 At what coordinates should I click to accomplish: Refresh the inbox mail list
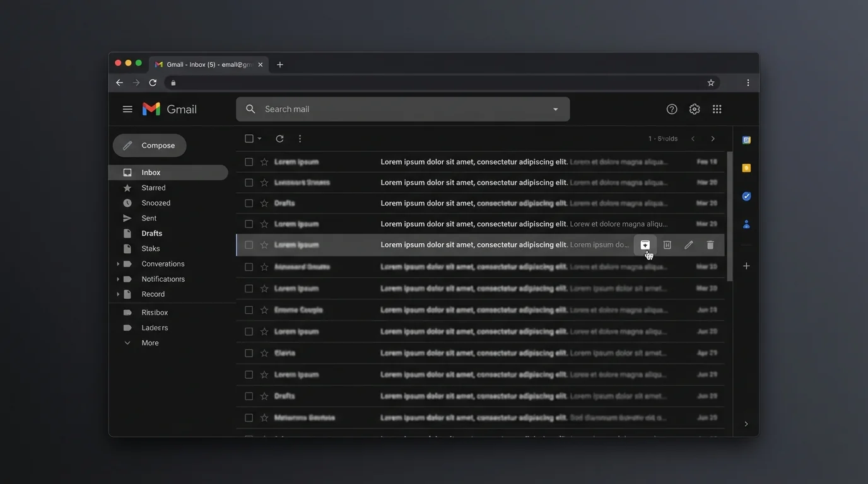tap(279, 139)
